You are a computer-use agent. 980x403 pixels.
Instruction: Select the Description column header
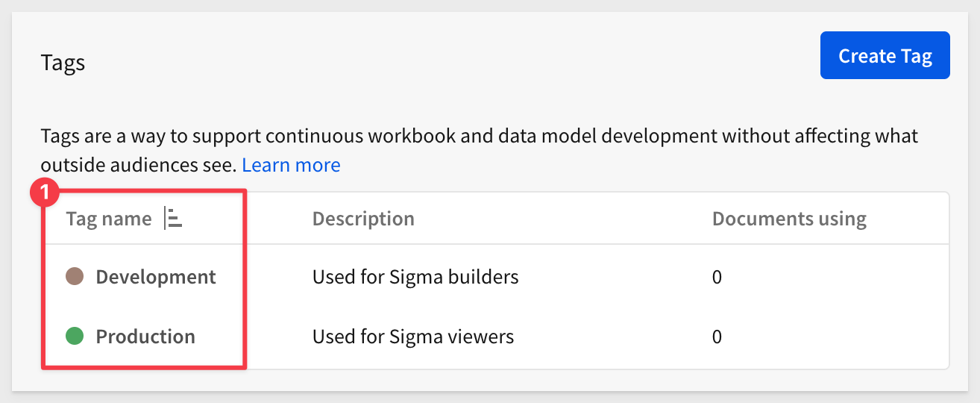[363, 219]
